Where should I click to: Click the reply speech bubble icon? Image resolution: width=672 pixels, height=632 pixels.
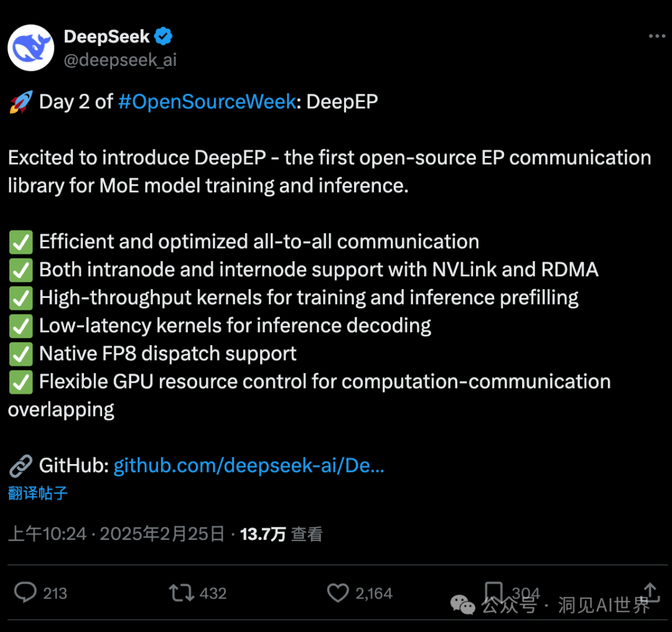(25, 592)
